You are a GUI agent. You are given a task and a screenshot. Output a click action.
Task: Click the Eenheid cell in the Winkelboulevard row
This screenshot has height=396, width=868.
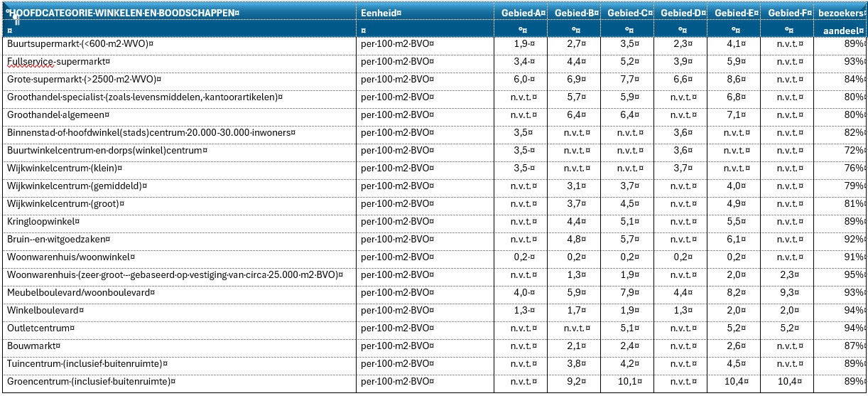(396, 310)
